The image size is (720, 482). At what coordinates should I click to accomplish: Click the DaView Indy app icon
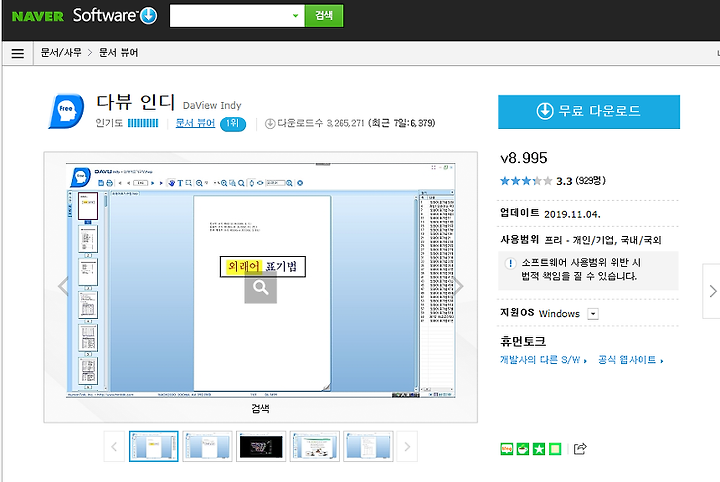[67, 111]
